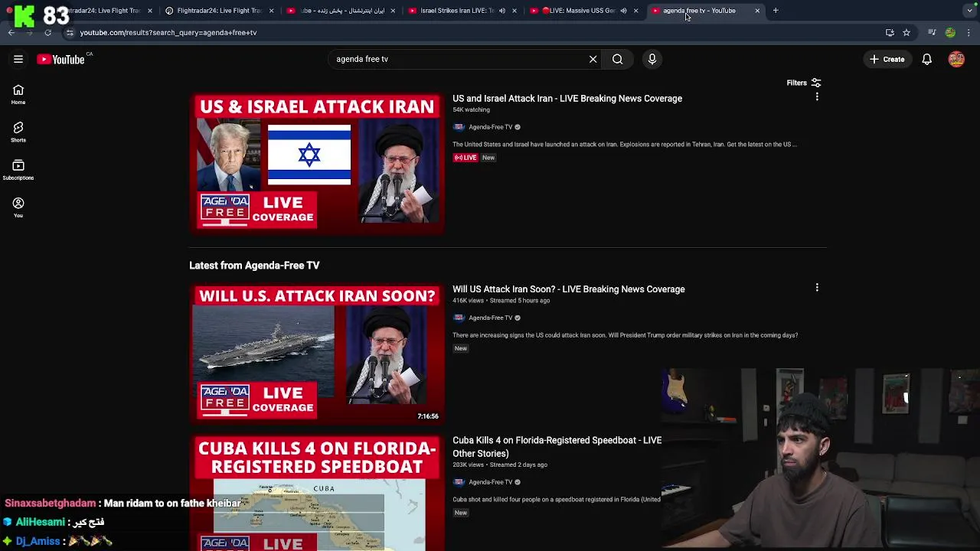Open Home in the left sidebar

coord(18,95)
